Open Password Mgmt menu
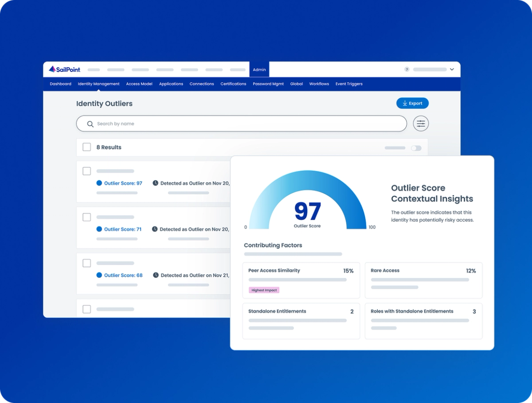 click(268, 84)
